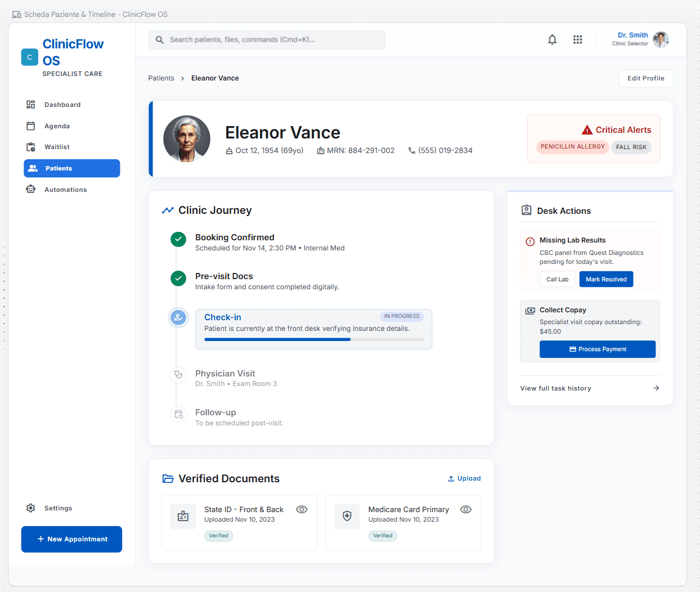The image size is (700, 592).
Task: Open the notifications bell
Action: coord(552,39)
